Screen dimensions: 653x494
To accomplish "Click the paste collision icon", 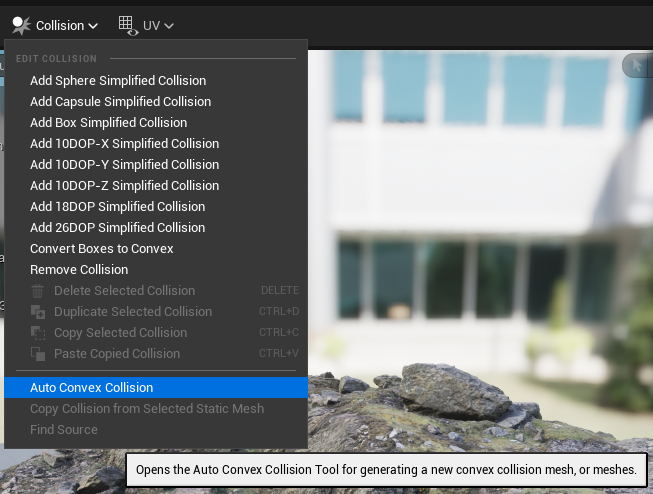I will 38,354.
